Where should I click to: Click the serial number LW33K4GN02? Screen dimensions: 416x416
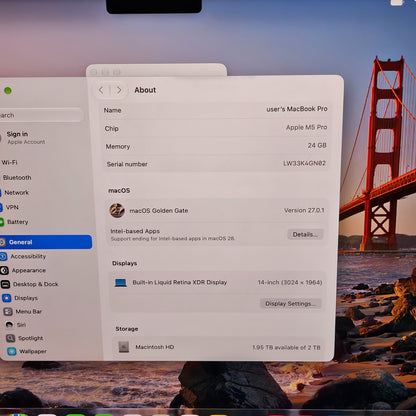click(304, 163)
